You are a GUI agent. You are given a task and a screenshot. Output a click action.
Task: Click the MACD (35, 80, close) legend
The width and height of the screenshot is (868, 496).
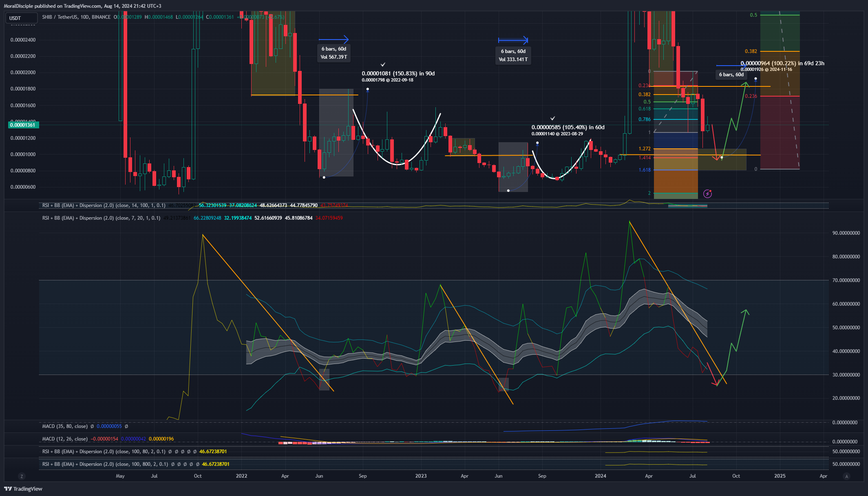pyautogui.click(x=65, y=426)
